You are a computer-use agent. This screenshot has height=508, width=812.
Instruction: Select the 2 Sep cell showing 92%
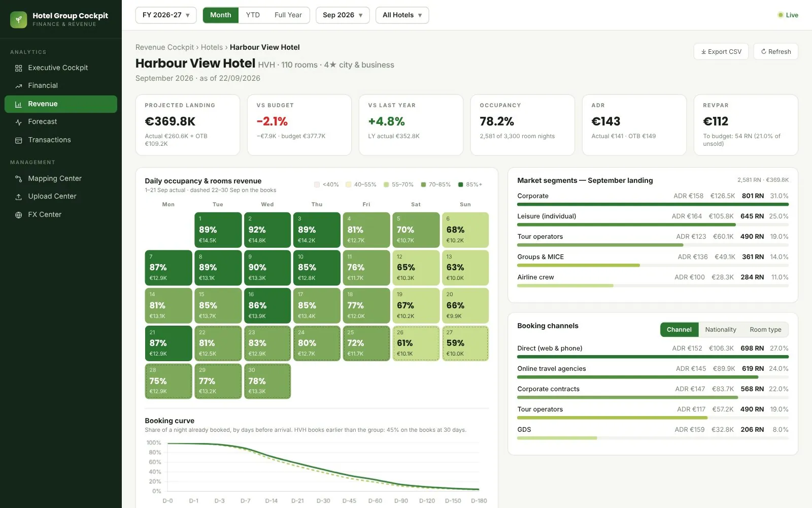pos(267,230)
